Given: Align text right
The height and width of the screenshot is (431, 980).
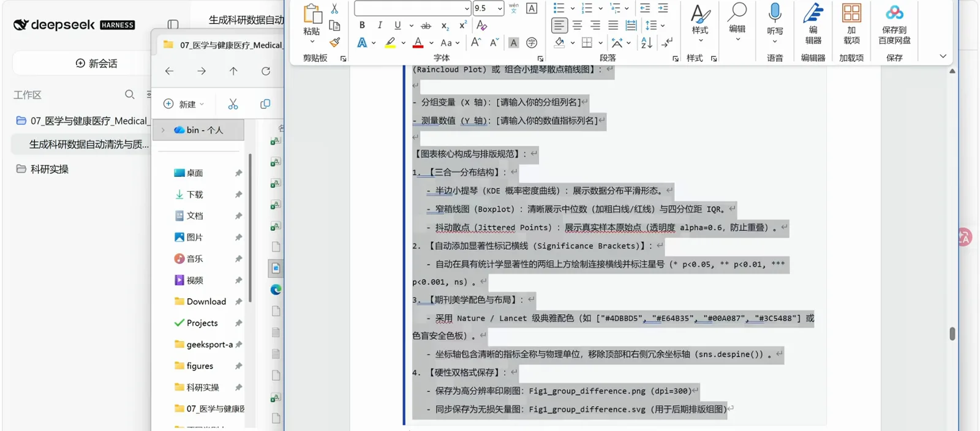Looking at the screenshot, I should 595,25.
